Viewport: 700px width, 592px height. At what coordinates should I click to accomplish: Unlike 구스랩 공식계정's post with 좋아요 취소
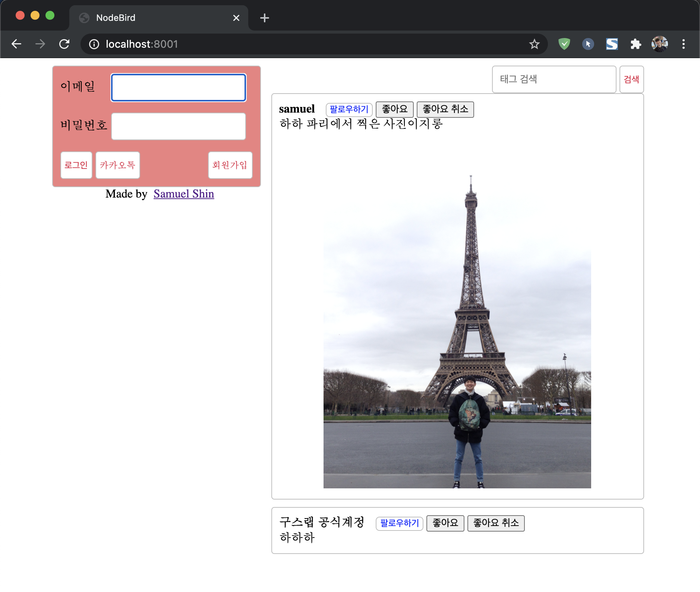(496, 523)
